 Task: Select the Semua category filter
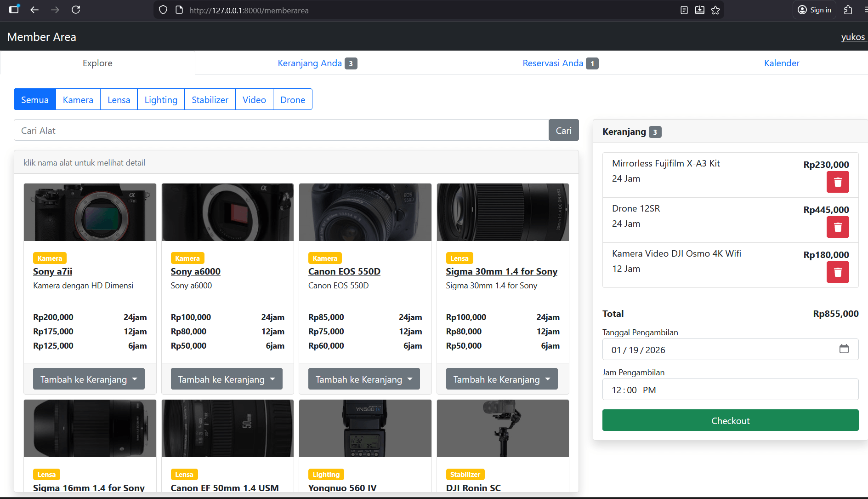coord(35,99)
